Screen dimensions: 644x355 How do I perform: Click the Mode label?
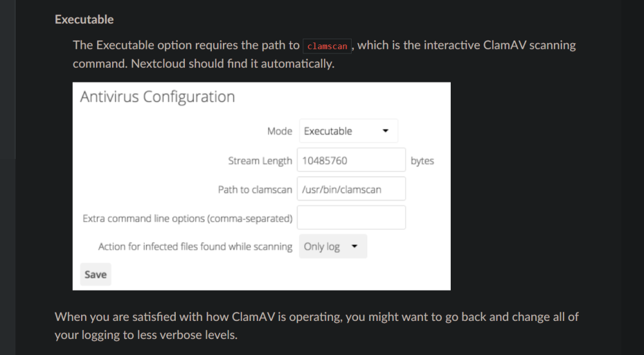(279, 131)
